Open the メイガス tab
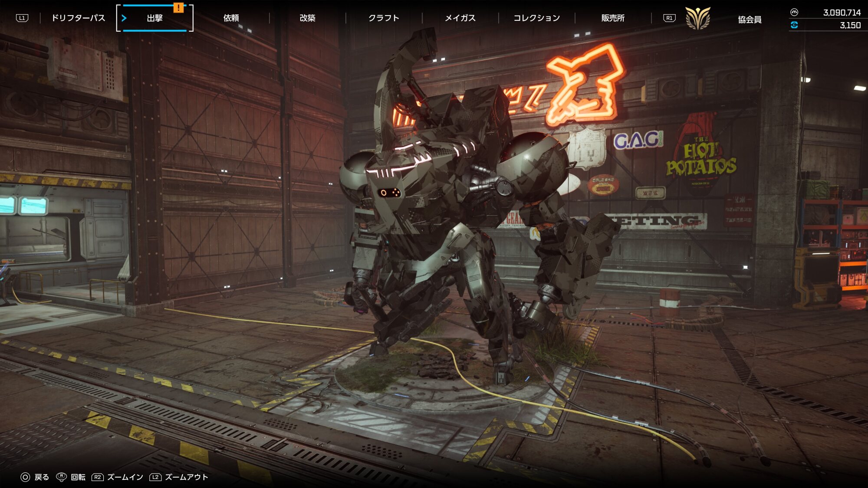The height and width of the screenshot is (488, 868). click(x=460, y=18)
